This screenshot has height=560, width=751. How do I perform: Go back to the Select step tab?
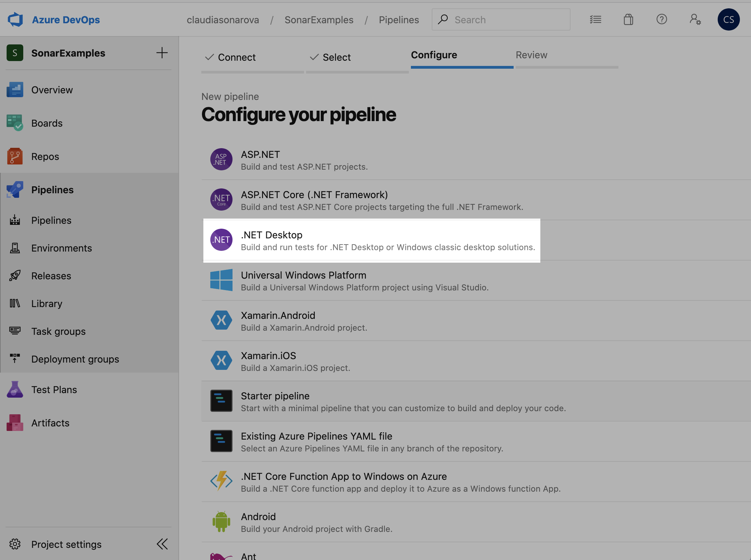tap(357, 57)
